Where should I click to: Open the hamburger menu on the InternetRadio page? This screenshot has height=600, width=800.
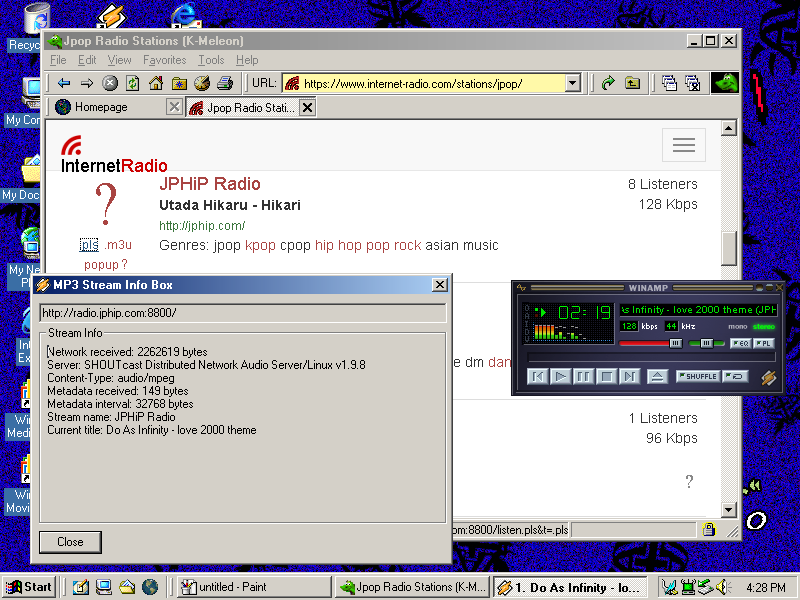point(684,145)
